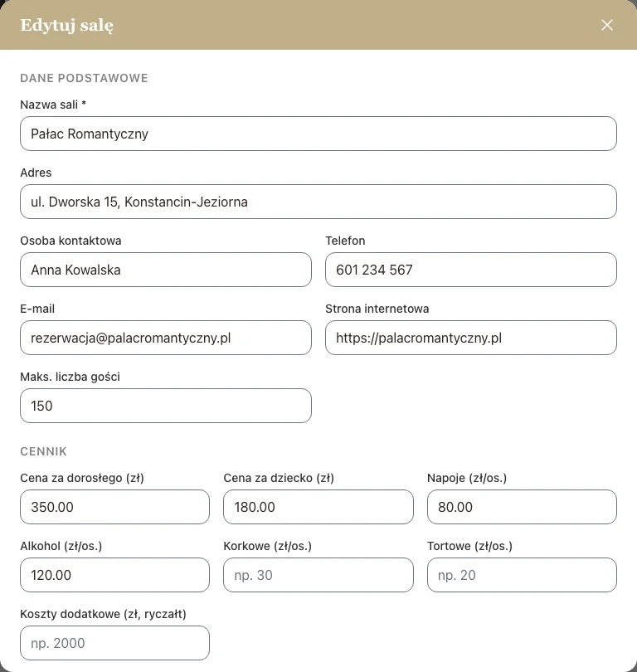637x672 pixels.
Task: Edit the E-mail address field
Action: click(x=166, y=338)
